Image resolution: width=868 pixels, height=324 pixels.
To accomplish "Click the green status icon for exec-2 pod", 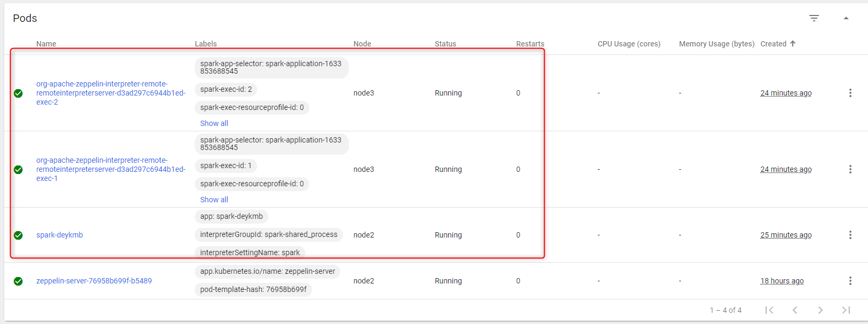I will point(18,93).
